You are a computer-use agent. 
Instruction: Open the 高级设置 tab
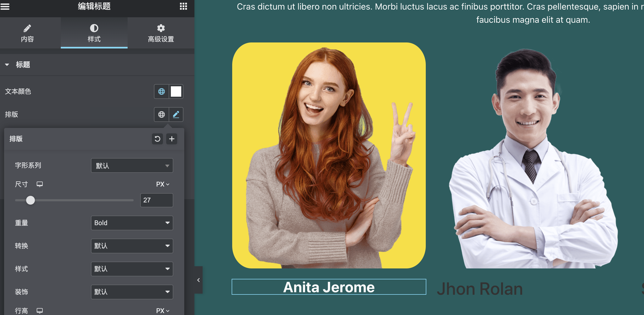161,33
